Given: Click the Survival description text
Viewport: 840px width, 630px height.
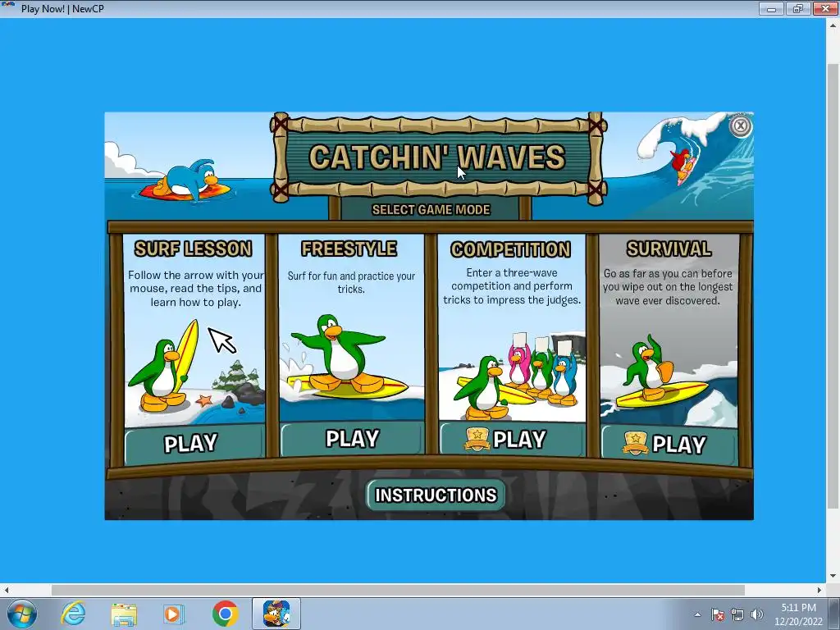Looking at the screenshot, I should point(668,286).
